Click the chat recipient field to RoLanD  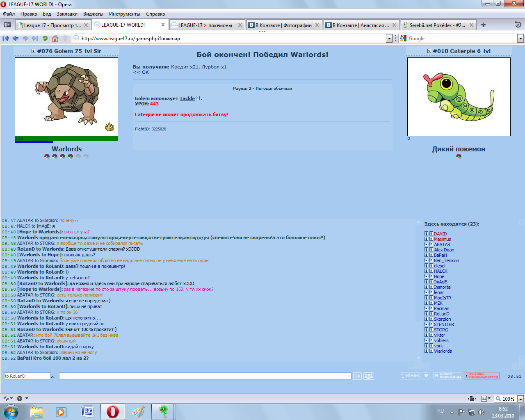point(27,376)
